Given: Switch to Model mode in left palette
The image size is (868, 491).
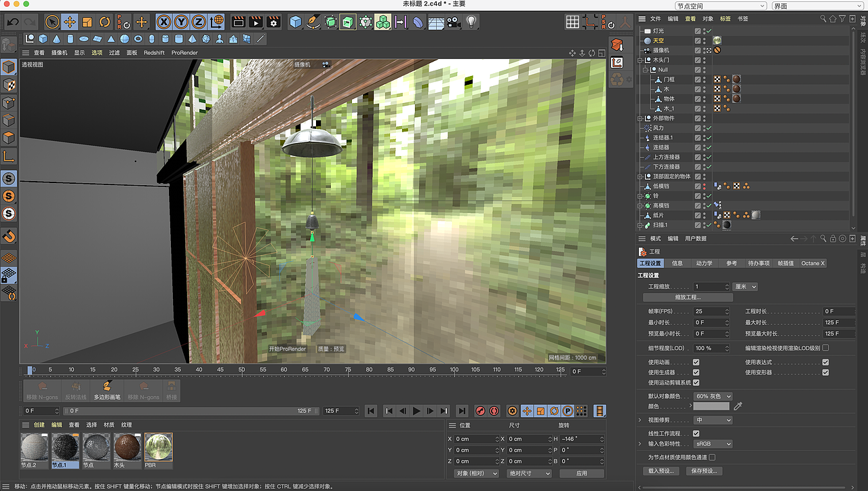Looking at the screenshot, I should 9,67.
